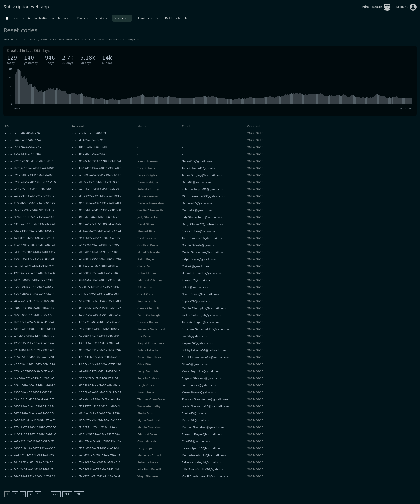Screen dimensions: 420x504
Task: Open the Administrator database icon
Action: tap(387, 7)
